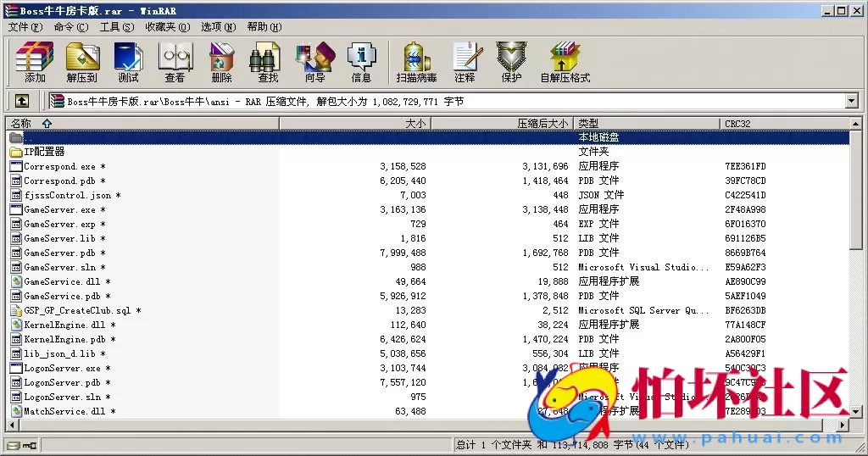Click the GSP_GP_CreateClub.sql file icon
868x456 pixels.
click(x=16, y=310)
